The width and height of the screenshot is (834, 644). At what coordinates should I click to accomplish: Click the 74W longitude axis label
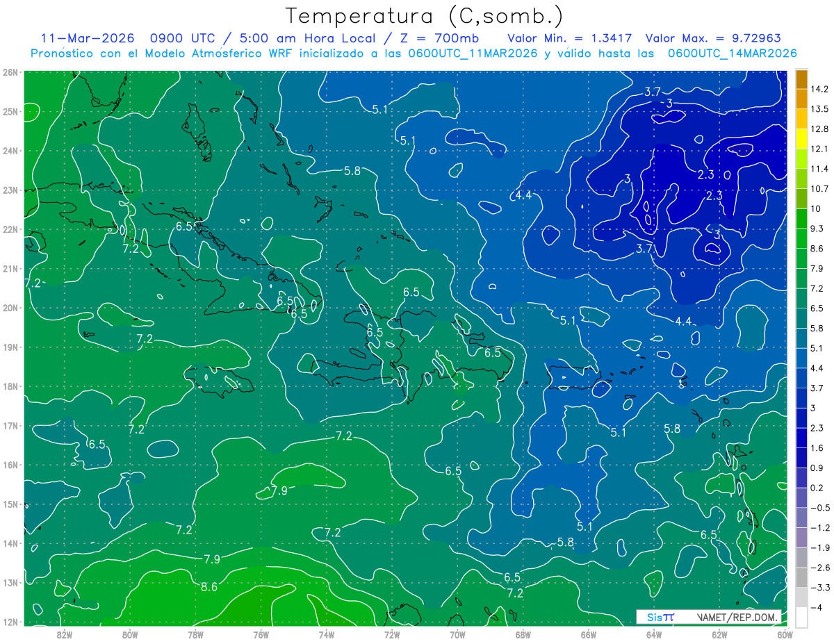[326, 634]
